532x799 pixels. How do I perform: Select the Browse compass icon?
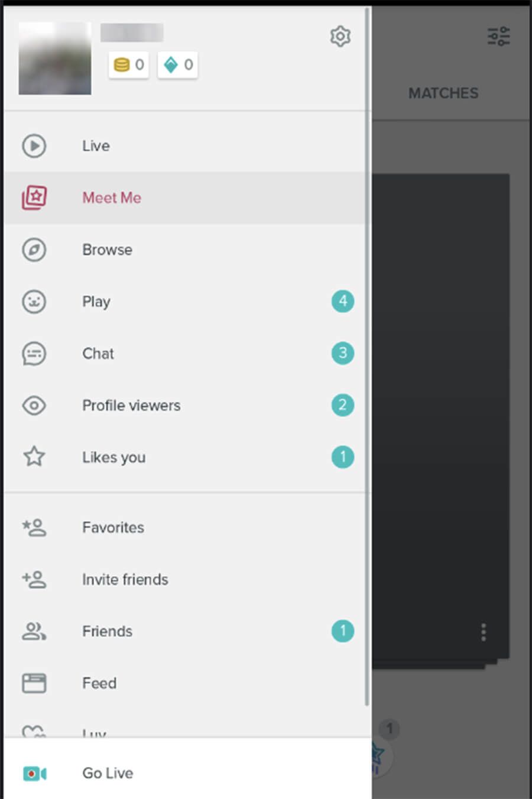click(x=34, y=250)
